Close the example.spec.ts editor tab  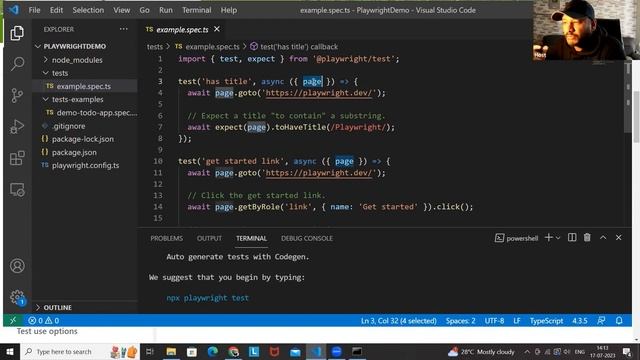click(217, 29)
